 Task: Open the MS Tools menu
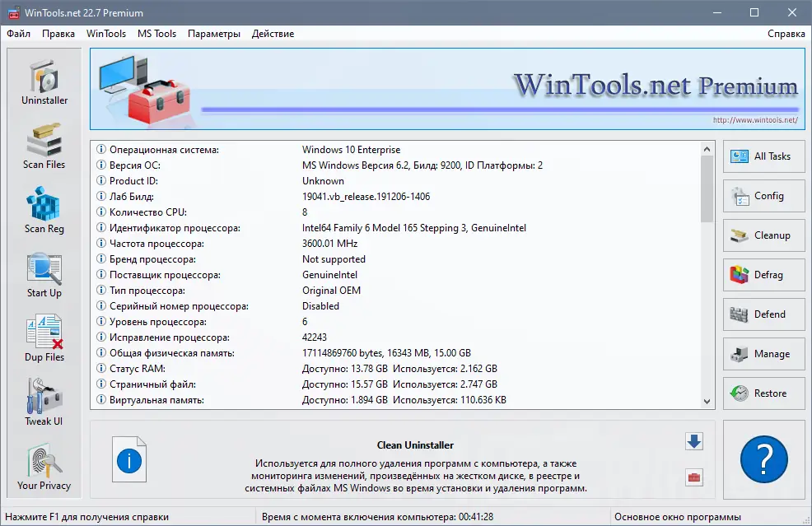click(x=156, y=34)
